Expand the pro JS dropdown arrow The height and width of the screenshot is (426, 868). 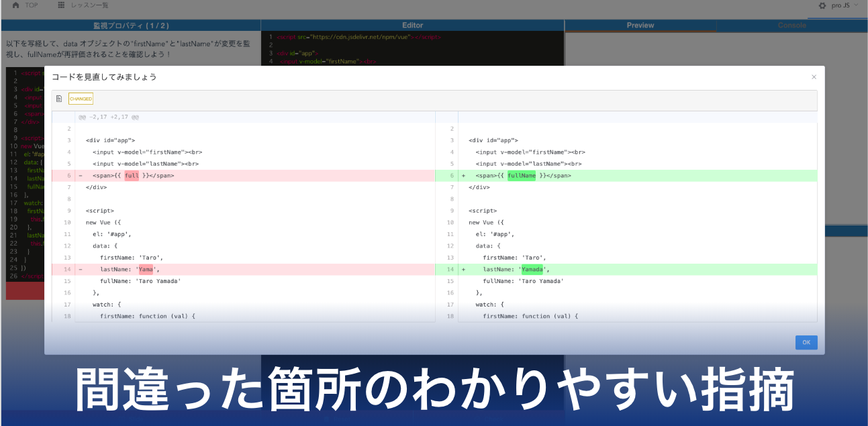click(x=856, y=5)
